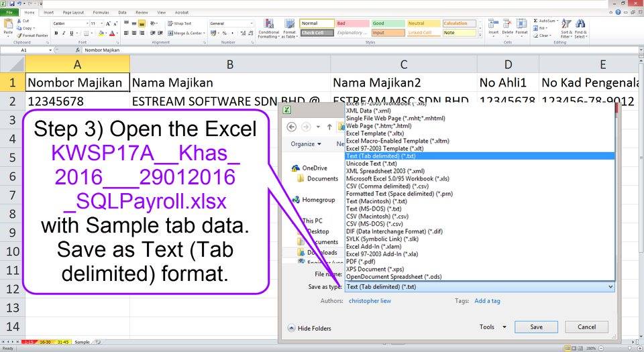Toggle center horizontal alignment

coord(134,33)
